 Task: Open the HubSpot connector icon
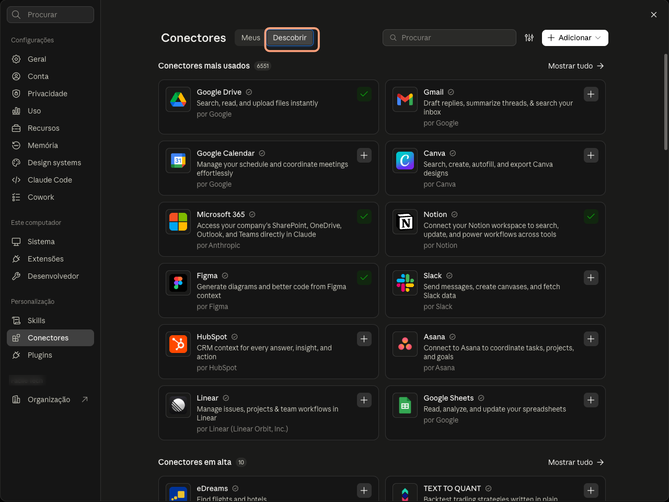point(178,344)
